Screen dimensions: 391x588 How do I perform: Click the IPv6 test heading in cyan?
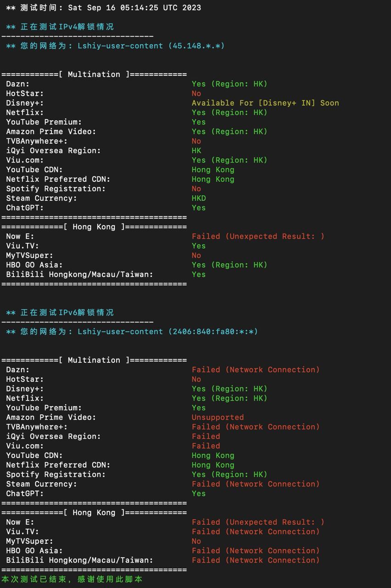coord(60,313)
